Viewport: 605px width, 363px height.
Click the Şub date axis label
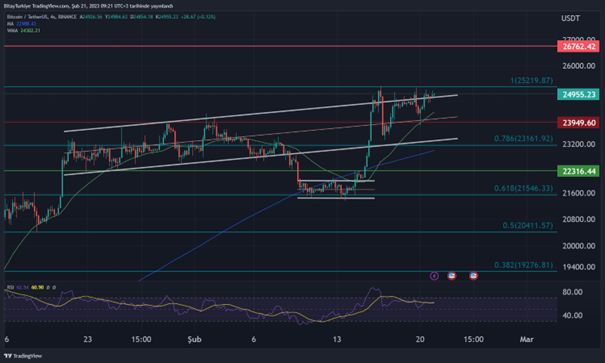194,339
